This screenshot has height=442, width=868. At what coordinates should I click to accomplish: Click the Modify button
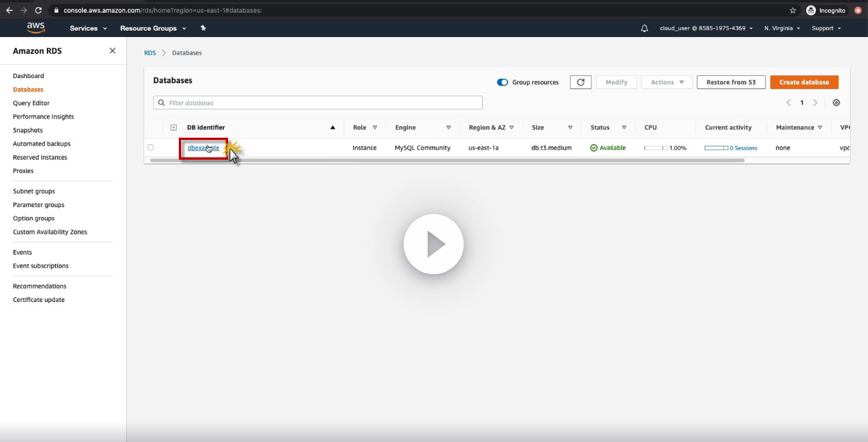point(616,82)
